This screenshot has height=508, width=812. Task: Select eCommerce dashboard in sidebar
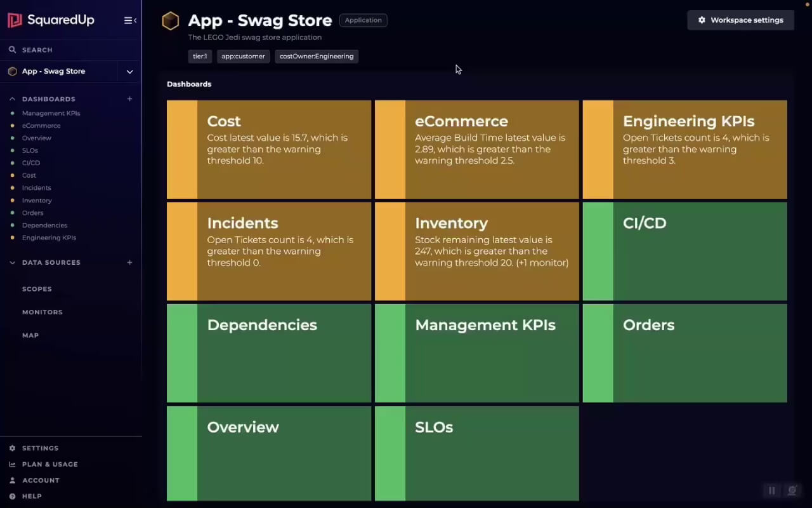[x=41, y=126]
